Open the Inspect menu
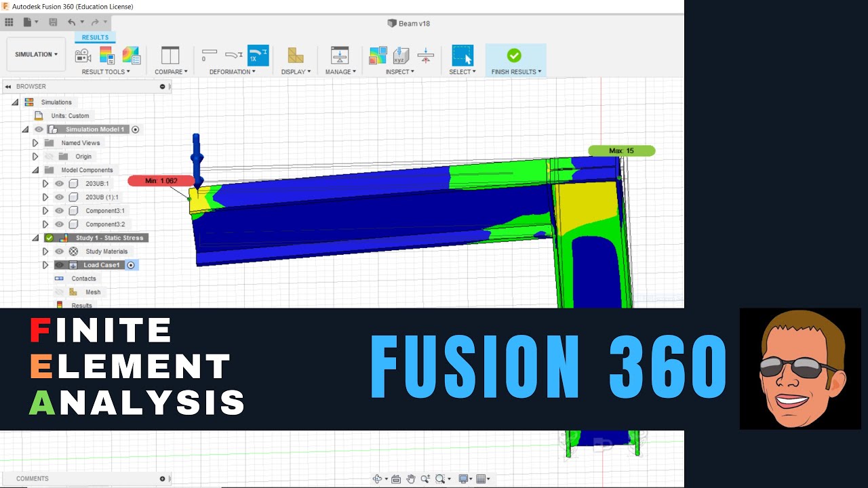868x488 pixels. [400, 72]
